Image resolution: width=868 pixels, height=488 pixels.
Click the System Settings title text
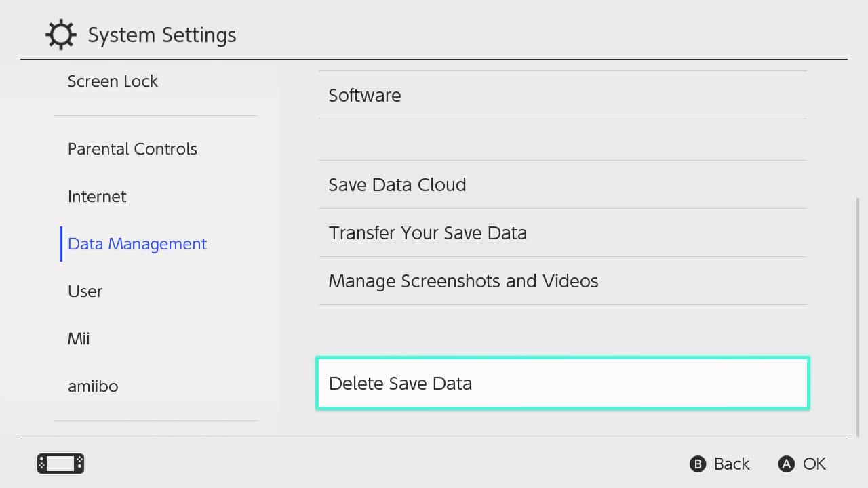coord(162,35)
